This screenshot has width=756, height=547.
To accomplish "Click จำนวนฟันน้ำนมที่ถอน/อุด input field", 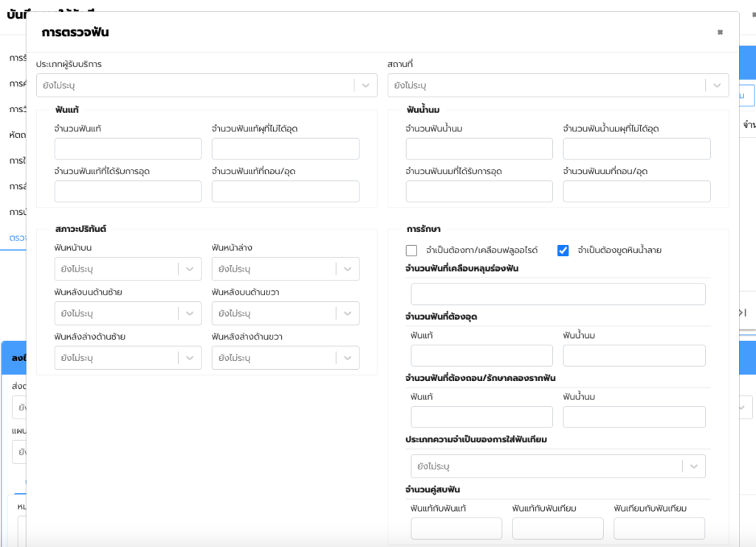I will point(636,192).
